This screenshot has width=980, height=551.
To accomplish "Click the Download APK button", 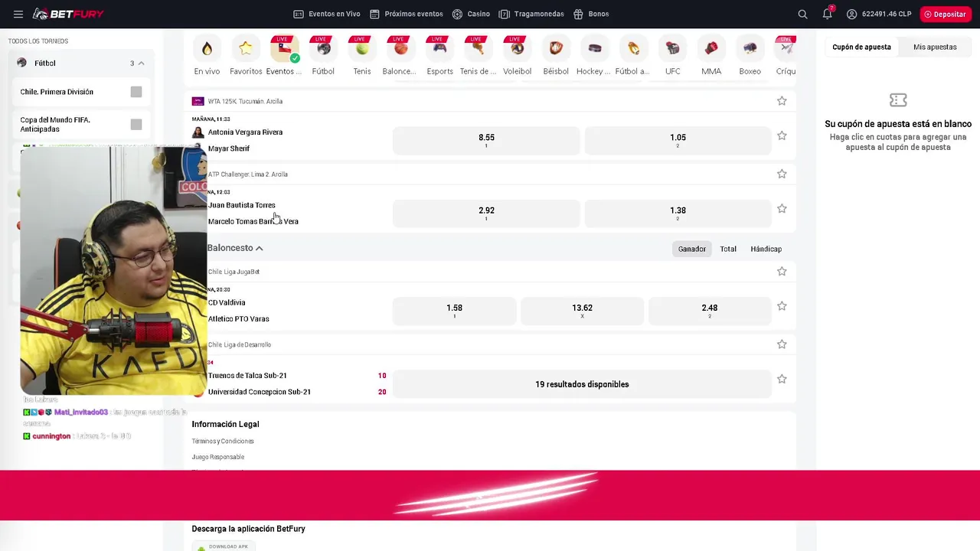I will tap(223, 546).
